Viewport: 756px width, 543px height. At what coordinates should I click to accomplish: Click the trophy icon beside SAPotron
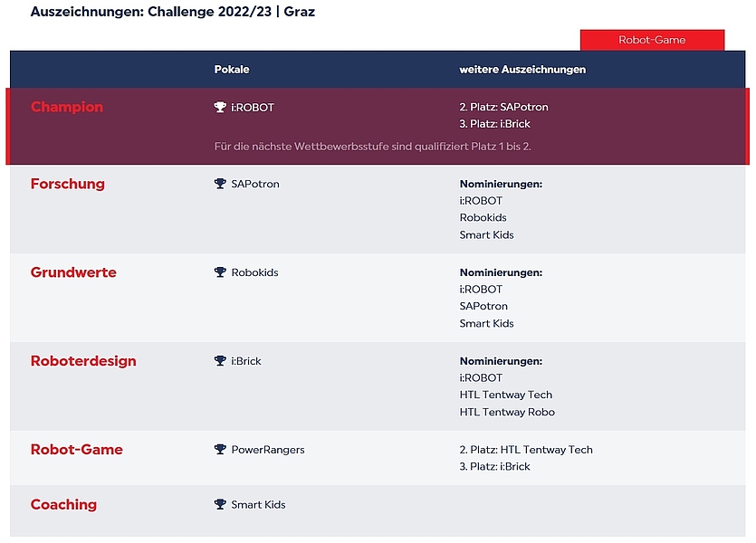(x=220, y=184)
